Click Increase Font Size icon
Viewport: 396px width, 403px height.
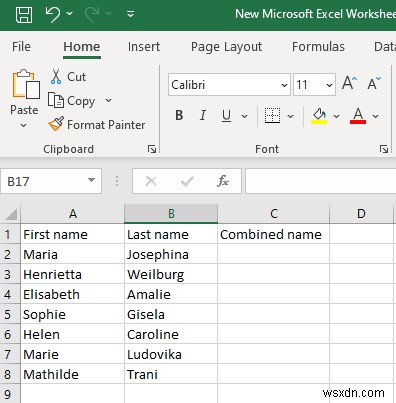349,83
